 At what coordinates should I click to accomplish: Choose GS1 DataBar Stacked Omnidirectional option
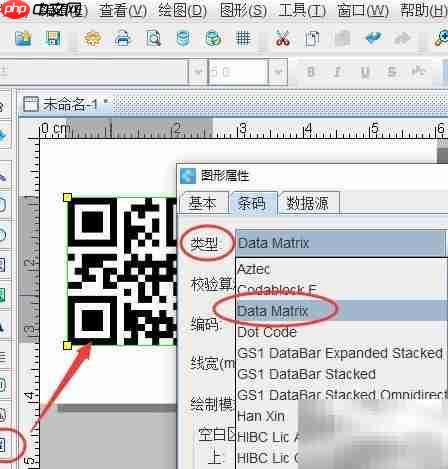point(342,395)
